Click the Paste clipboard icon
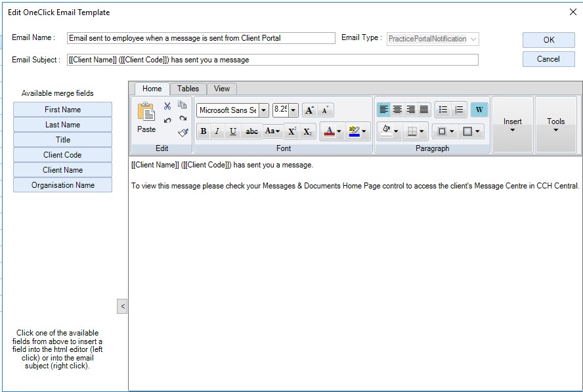The image size is (583, 392). click(146, 112)
